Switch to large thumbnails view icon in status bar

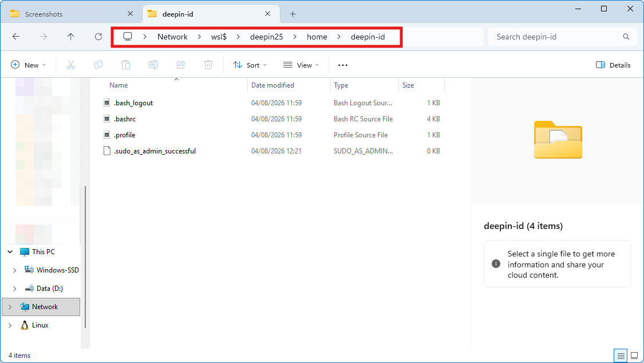(x=634, y=356)
